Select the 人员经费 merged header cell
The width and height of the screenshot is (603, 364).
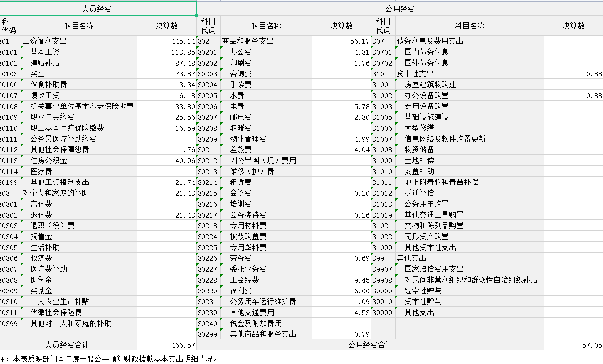pyautogui.click(x=99, y=9)
